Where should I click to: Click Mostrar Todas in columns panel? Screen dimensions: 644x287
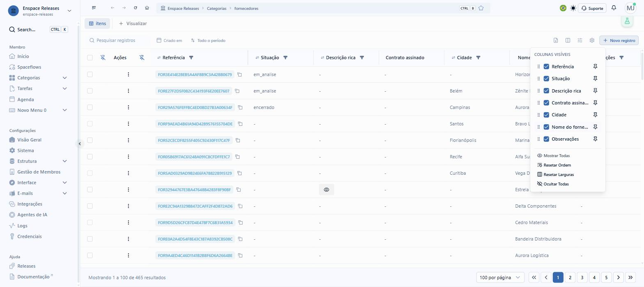pyautogui.click(x=553, y=156)
